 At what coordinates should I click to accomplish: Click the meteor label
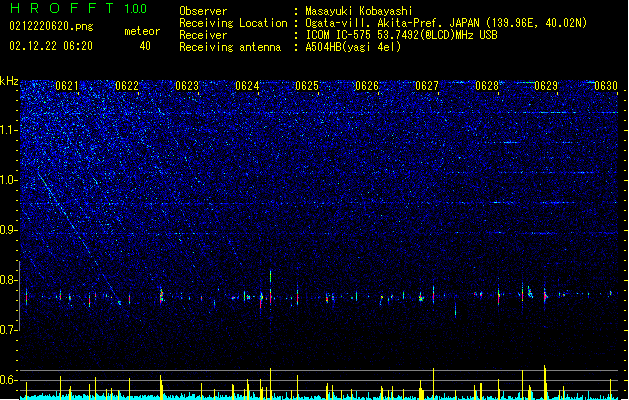point(142,31)
